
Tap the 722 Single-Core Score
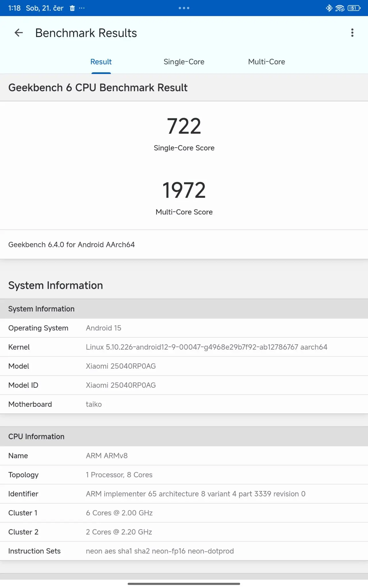pos(184,126)
